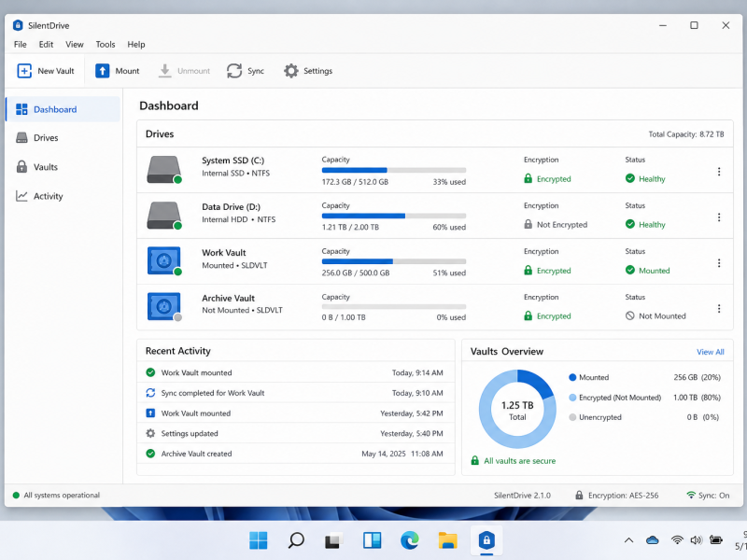Click 'Total Capacity: 8.72 TB' text
Viewport: 747px width, 560px height.
pos(686,134)
